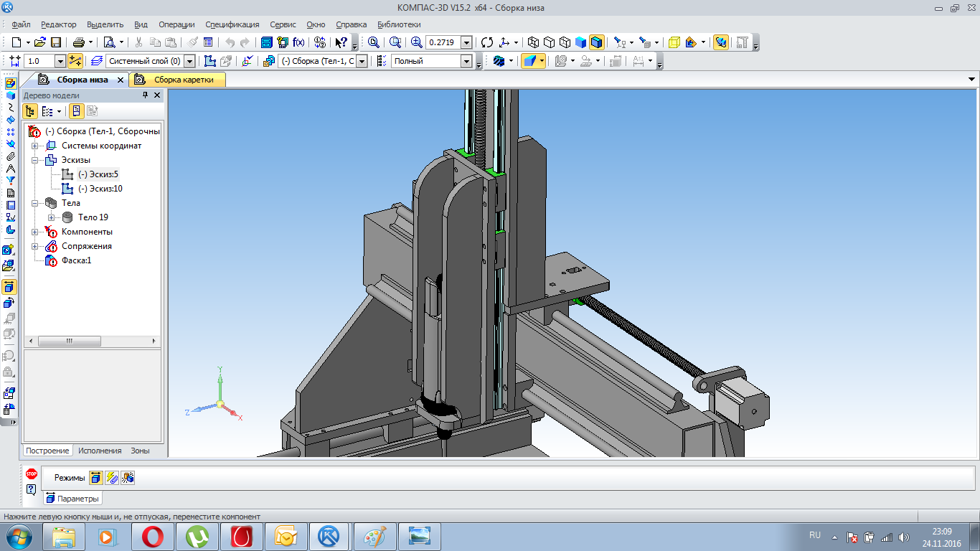980x551 pixels.
Task: Select the Тело 19 tree item
Action: click(x=93, y=217)
